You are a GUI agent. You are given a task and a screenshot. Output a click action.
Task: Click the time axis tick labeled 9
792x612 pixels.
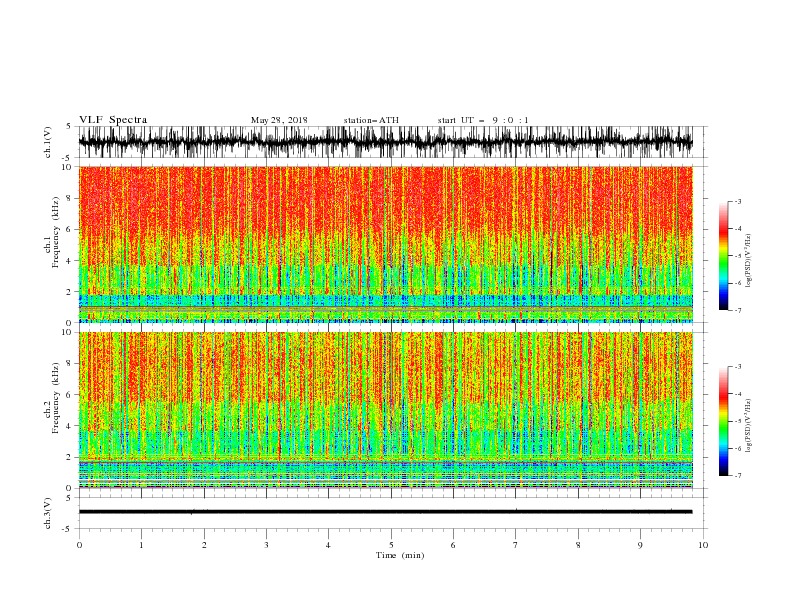640,545
